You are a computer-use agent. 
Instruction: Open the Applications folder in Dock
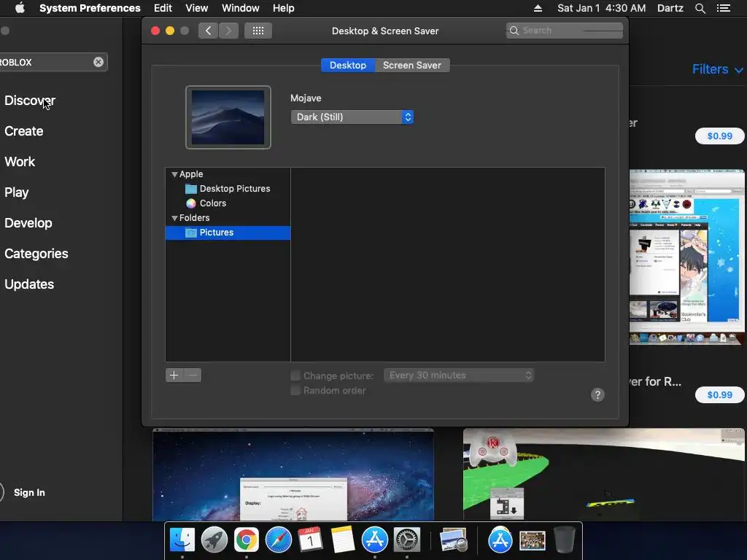pyautogui.click(x=500, y=540)
